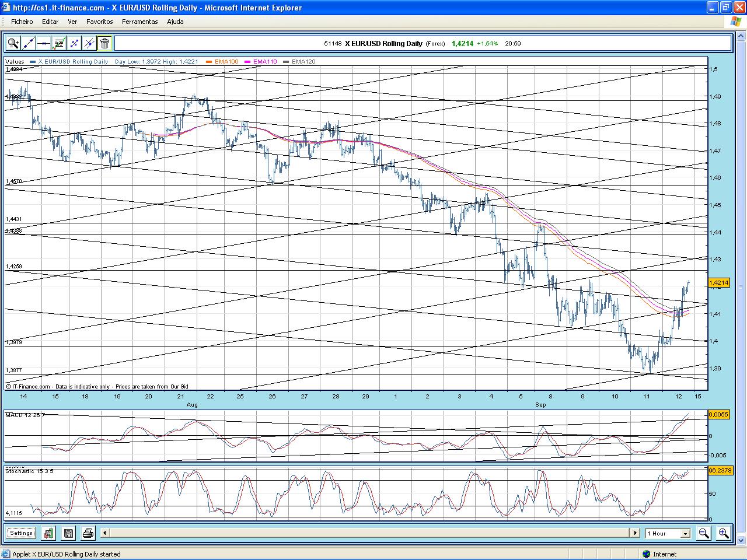Open the 1 Hour timeframe dropdown

[668, 533]
